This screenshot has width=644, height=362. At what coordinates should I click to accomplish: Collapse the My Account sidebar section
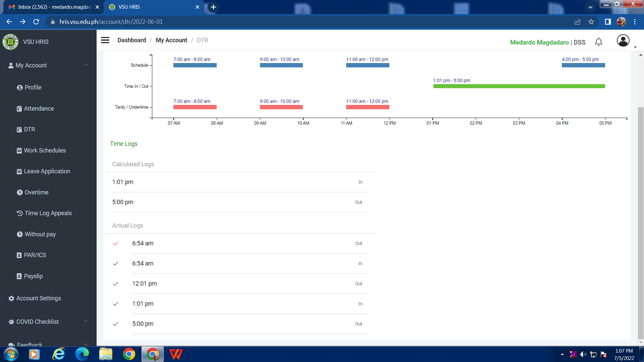[x=86, y=65]
